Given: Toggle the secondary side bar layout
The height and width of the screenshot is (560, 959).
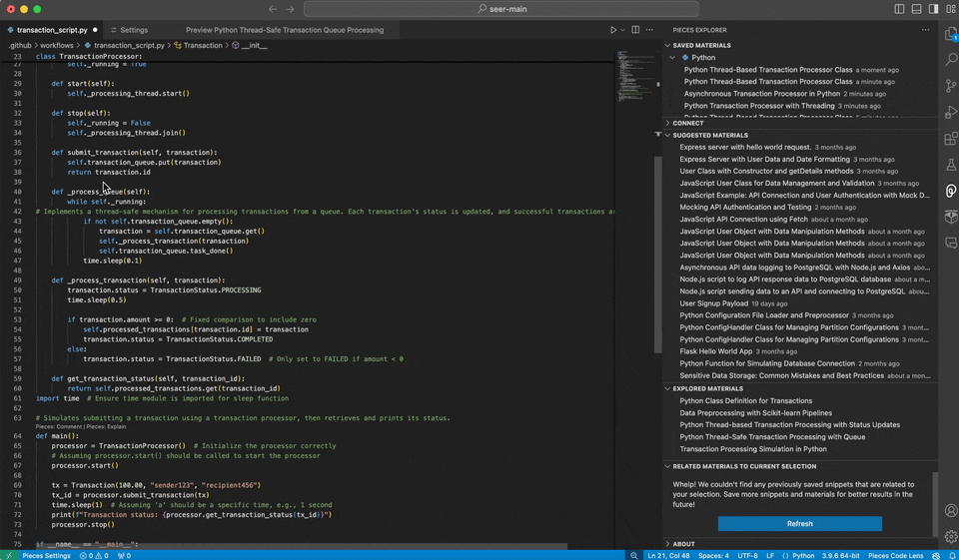Looking at the screenshot, I should 931,9.
